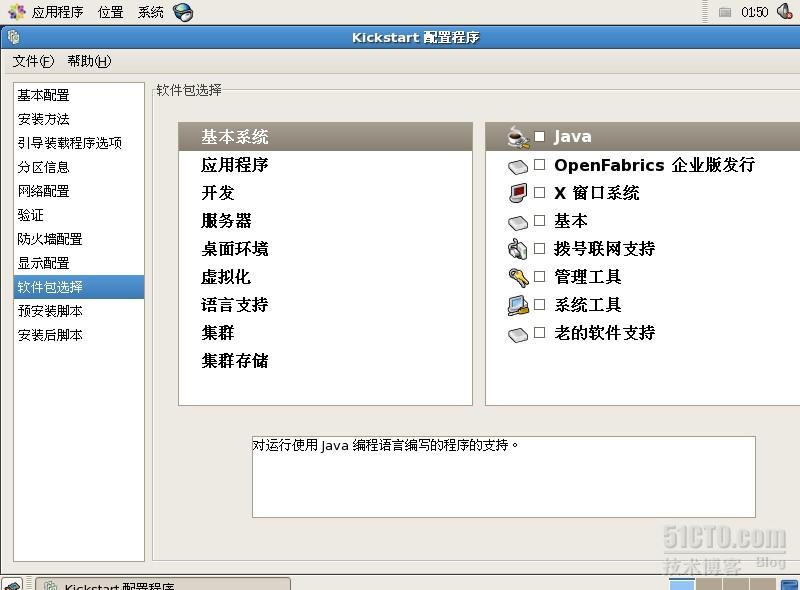This screenshot has height=590, width=800.
Task: Select the 服务器 category
Action: [326, 220]
